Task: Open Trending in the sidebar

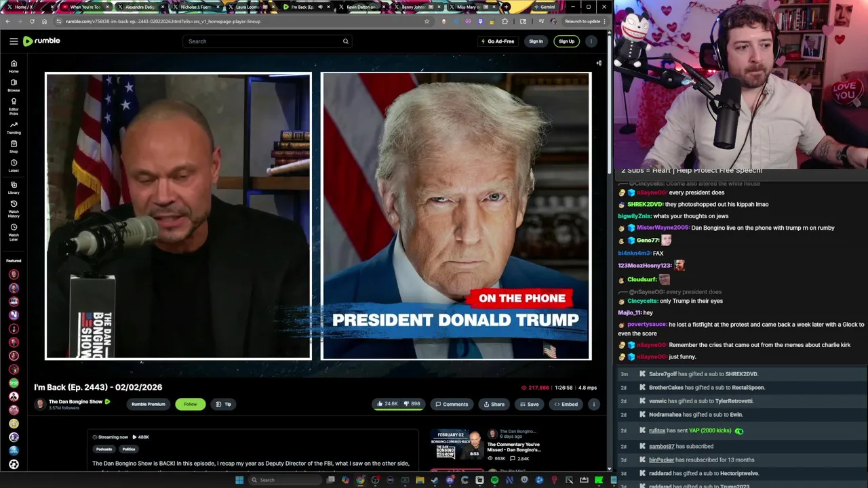Action: [14, 128]
